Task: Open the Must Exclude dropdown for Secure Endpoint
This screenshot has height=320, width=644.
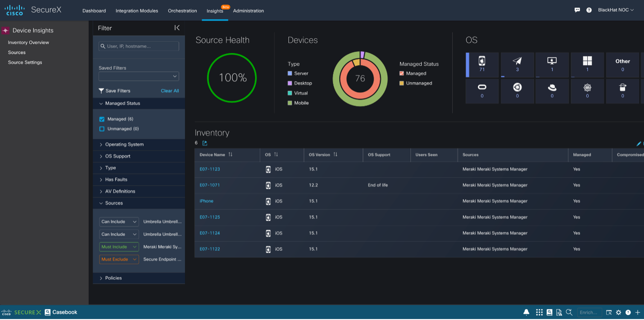Action: click(x=119, y=259)
